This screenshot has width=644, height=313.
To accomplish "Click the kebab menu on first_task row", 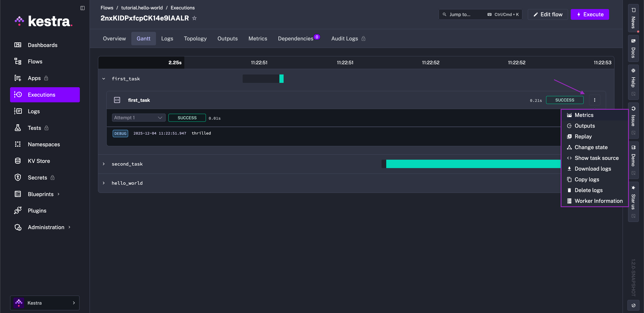I will click(595, 100).
